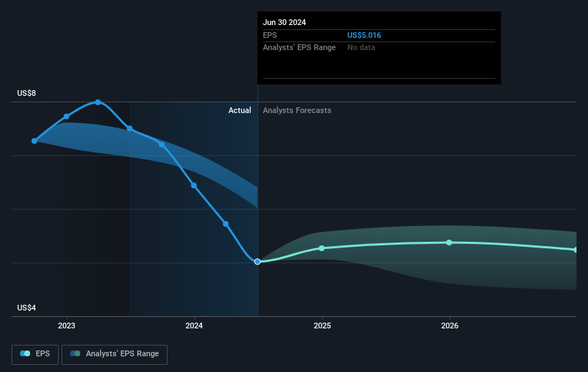Click the 'Actual' section label
This screenshot has height=372, width=588.
[x=240, y=110]
